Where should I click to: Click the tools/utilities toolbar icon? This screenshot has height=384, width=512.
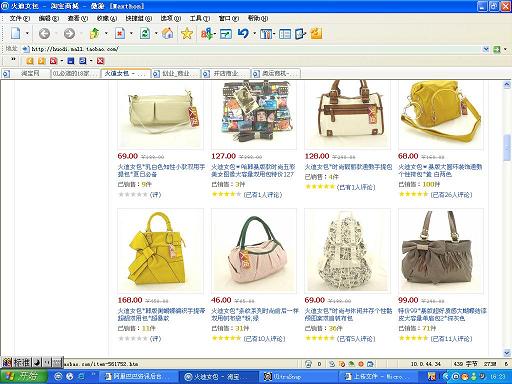point(266,34)
